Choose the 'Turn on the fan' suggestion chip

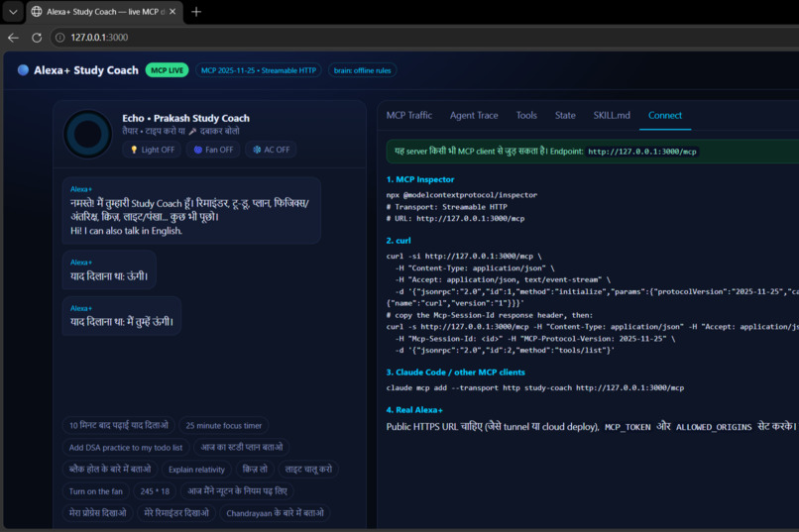(x=96, y=491)
